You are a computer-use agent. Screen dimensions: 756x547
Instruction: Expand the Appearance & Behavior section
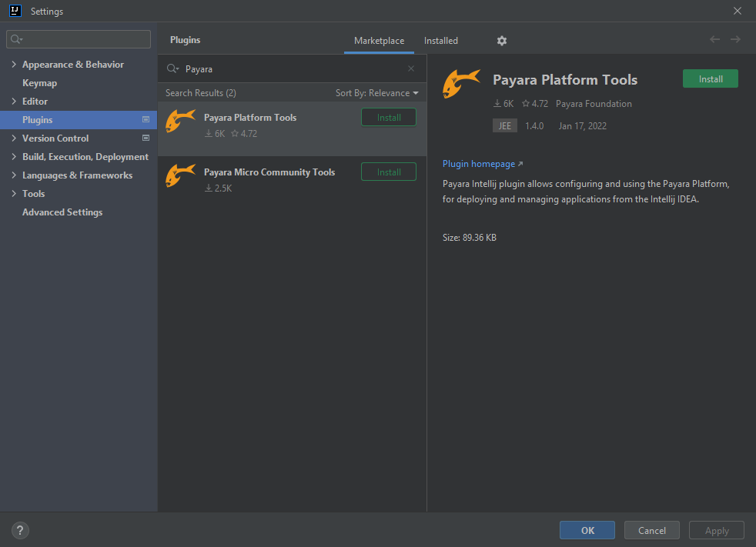tap(13, 64)
